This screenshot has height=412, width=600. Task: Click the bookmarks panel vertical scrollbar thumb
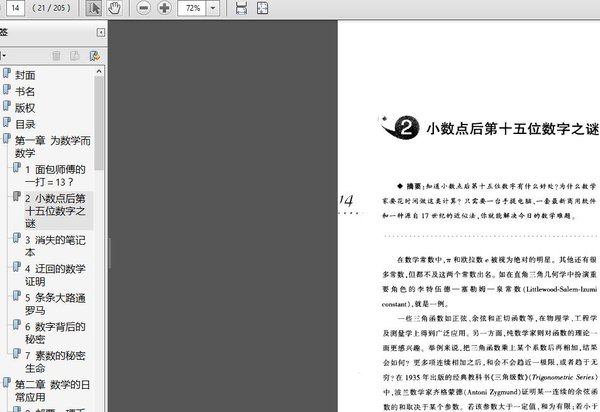point(99,123)
